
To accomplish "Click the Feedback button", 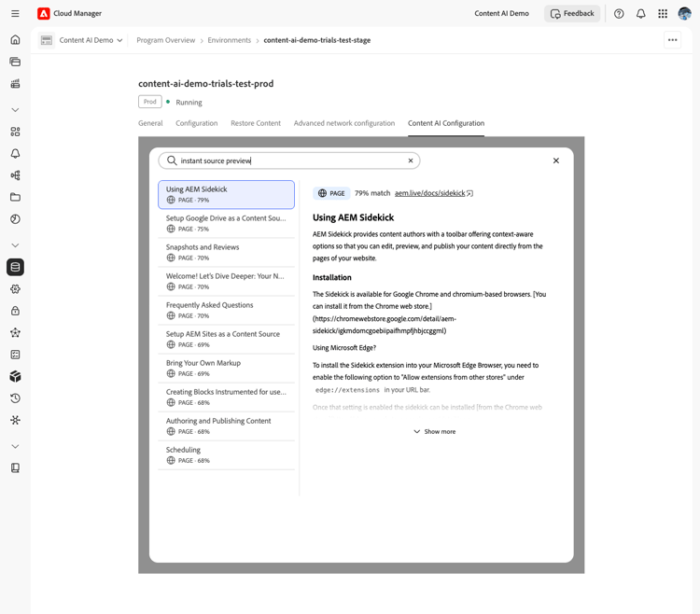I will click(572, 13).
